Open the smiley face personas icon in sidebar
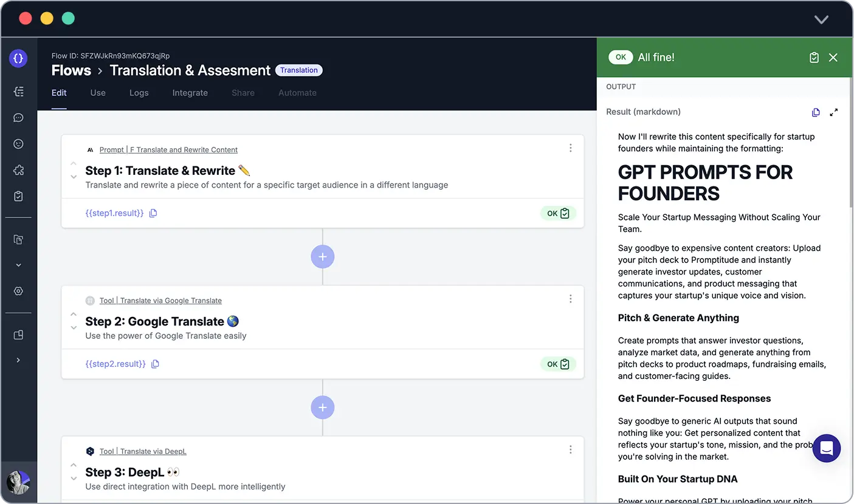Viewport: 854px width, 504px height. 18,144
